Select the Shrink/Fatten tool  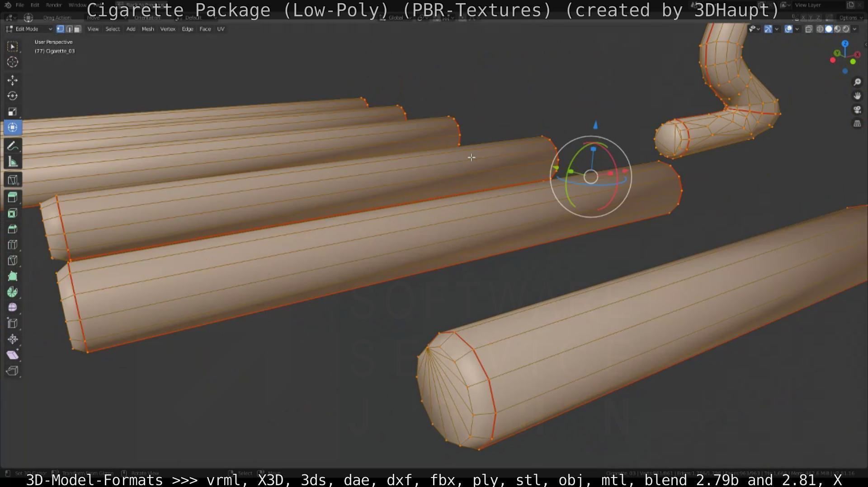coord(13,339)
